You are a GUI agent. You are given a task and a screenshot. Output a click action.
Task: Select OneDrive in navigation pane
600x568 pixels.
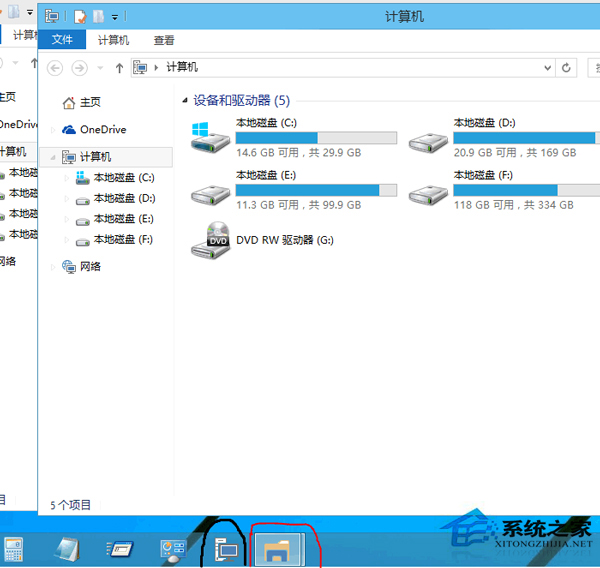[103, 130]
